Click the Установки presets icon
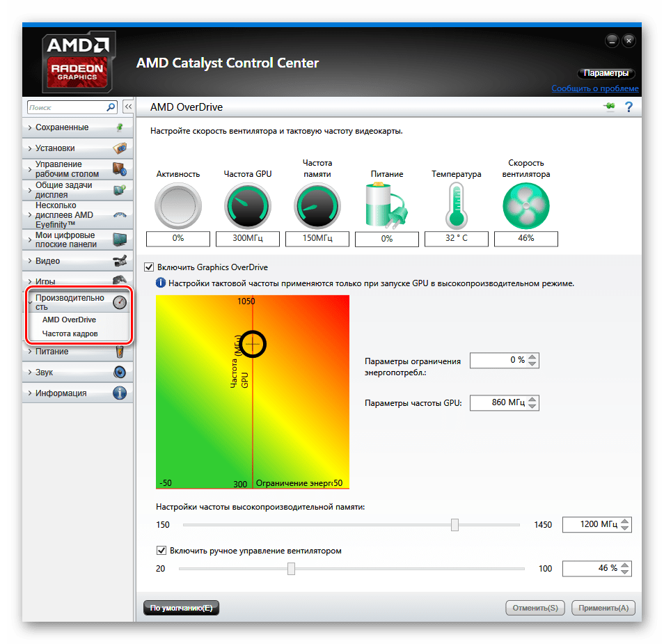This screenshot has height=644, width=664. (x=120, y=148)
